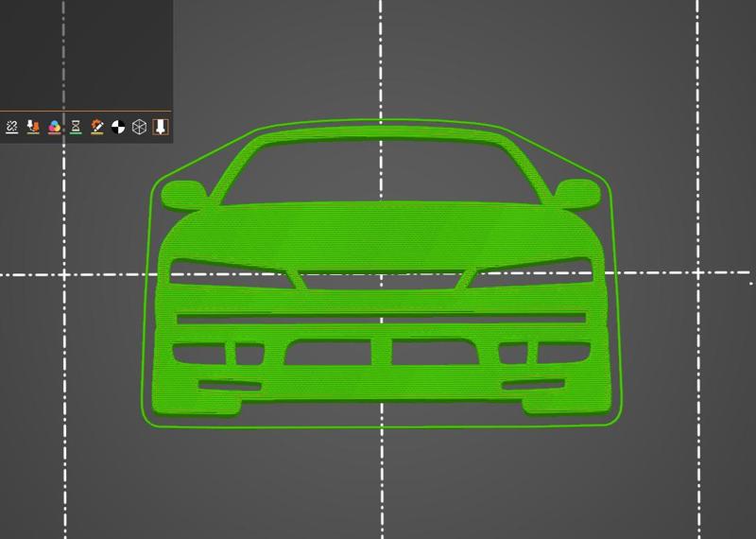This screenshot has height=539, width=756.
Task: Toggle the broken-link retractions icon
Action: coord(11,127)
